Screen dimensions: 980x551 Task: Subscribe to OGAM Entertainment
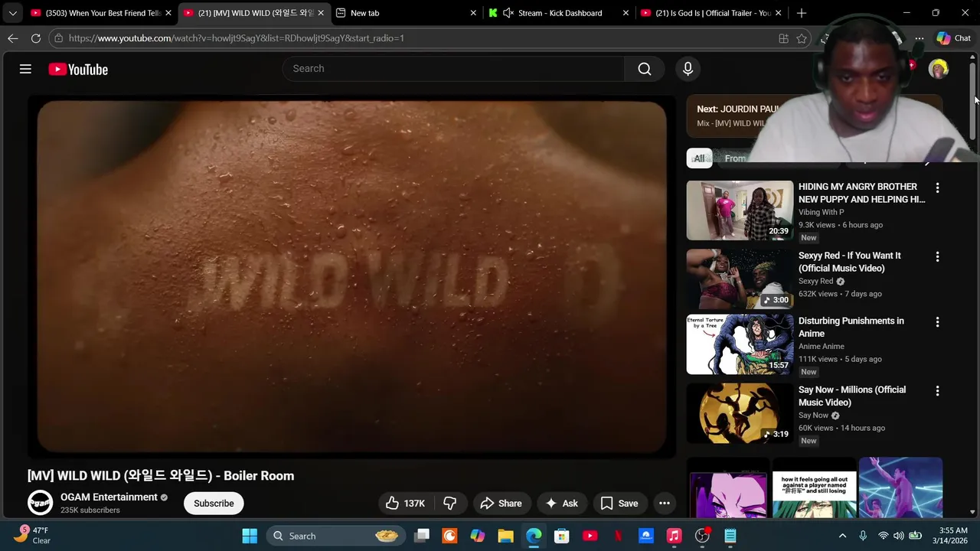[214, 503]
